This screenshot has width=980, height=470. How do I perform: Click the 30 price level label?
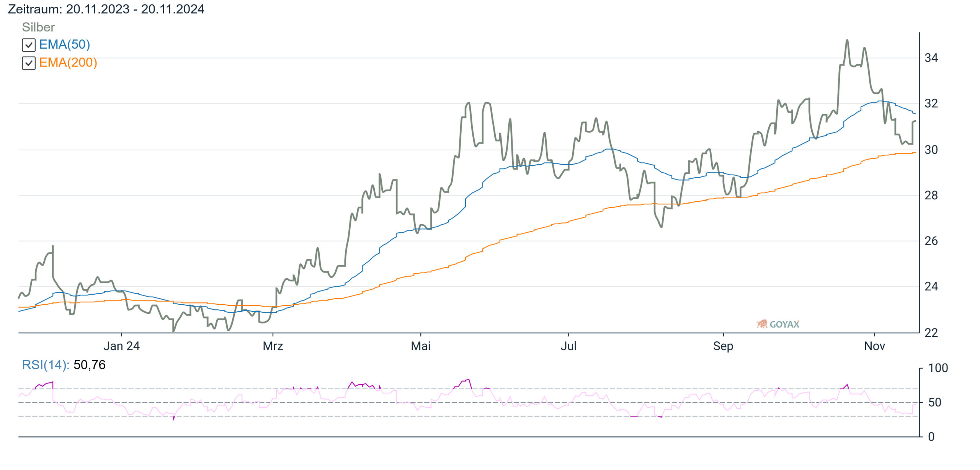click(931, 150)
